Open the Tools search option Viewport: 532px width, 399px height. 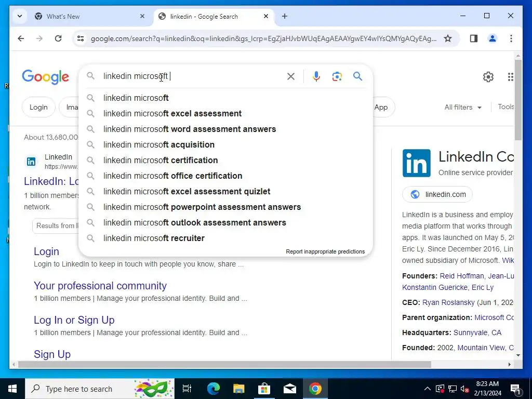coord(506,107)
